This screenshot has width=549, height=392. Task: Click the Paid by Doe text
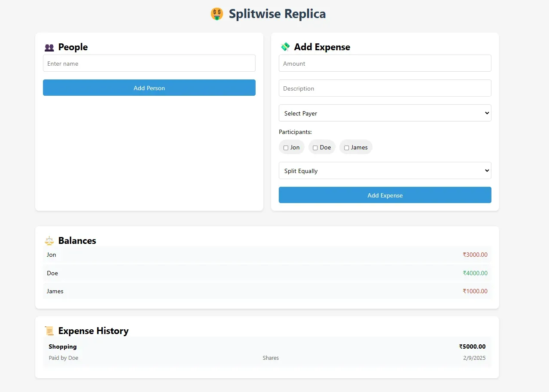[64, 358]
